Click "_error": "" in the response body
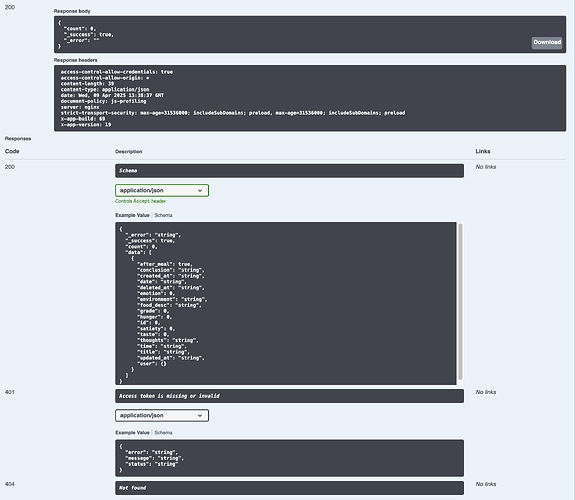575x500 pixels. tap(81, 40)
